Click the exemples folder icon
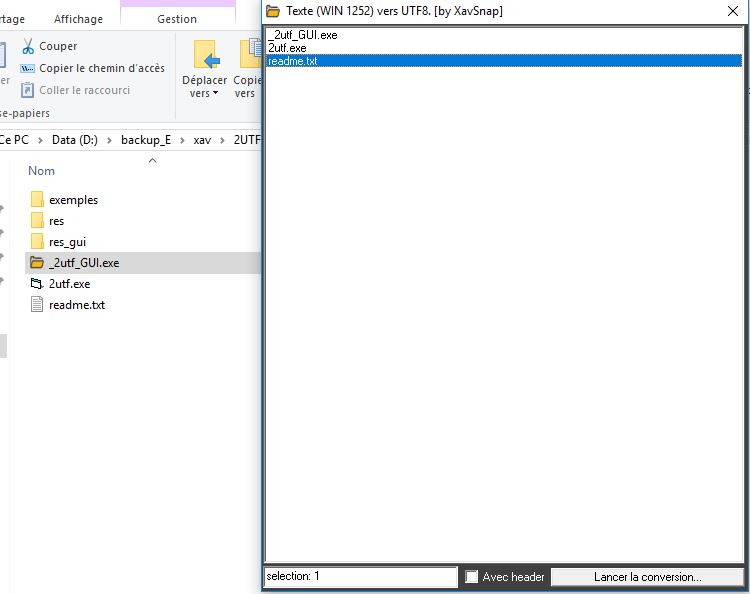Screen dimensions: 750x594 pos(38,200)
